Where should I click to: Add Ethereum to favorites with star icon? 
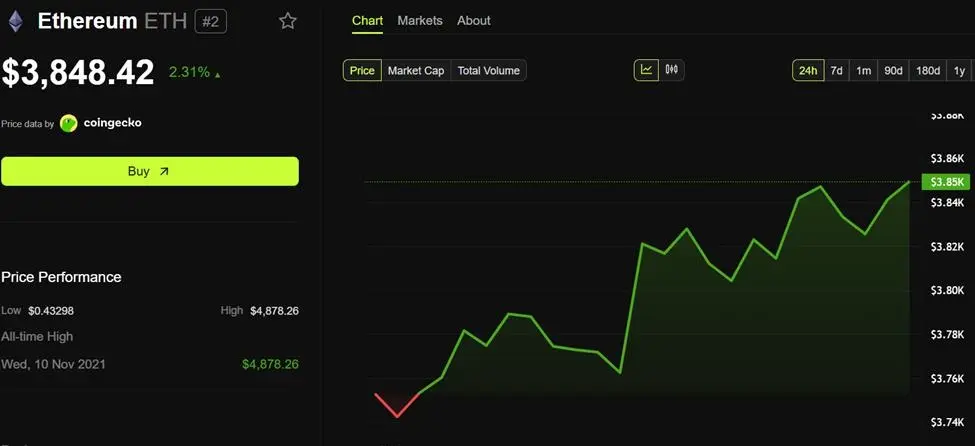click(287, 21)
